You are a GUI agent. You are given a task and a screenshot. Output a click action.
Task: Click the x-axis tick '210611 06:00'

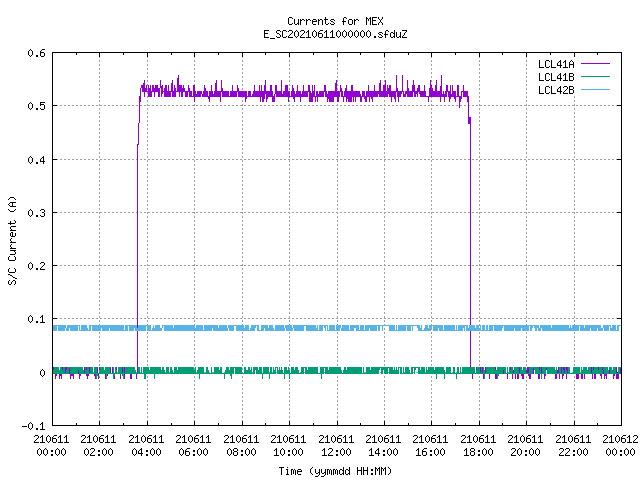193,446
